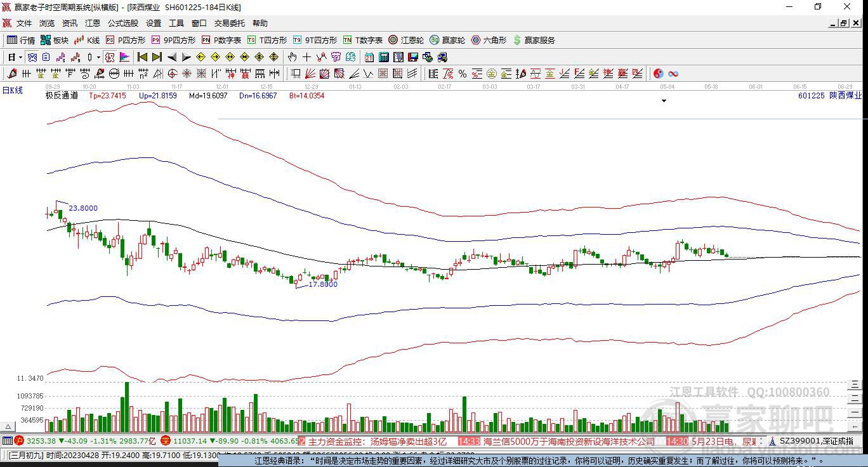Open the 行情 quotes view
Screen dimensions: 868x467
21,40
